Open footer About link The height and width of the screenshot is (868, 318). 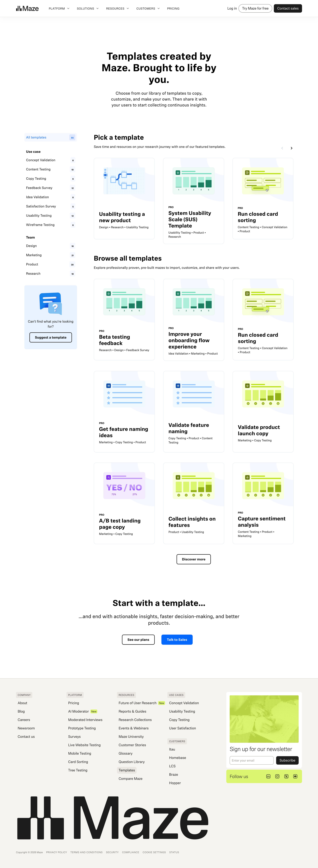click(23, 703)
